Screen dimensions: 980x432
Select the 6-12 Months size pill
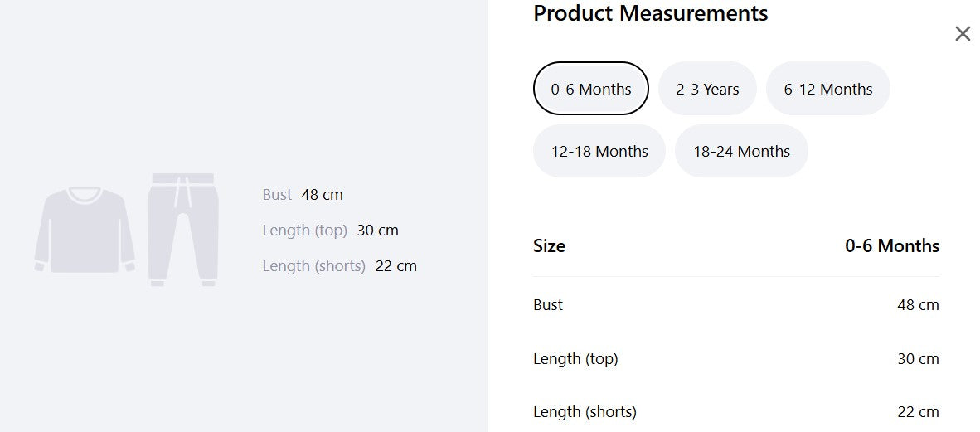click(x=827, y=89)
